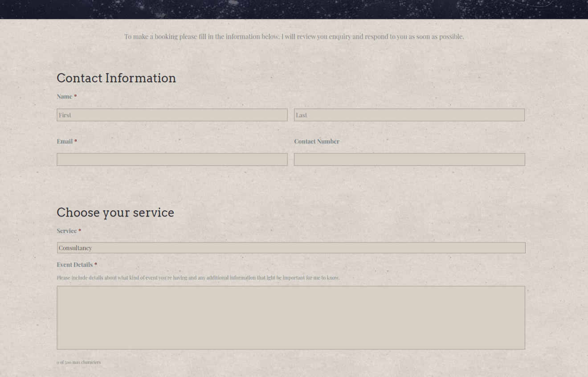Viewport: 588px width, 377px height.
Task: Focus the Last name text box
Action: [409, 115]
